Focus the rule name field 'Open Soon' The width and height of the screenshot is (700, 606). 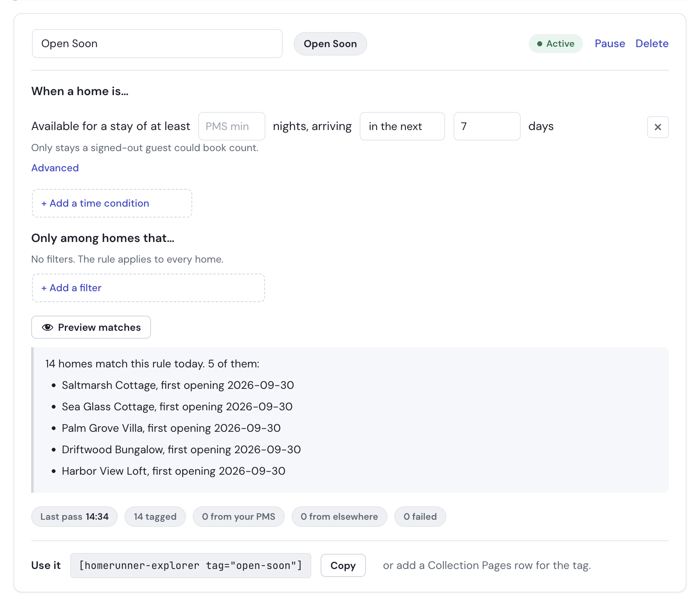click(x=157, y=44)
